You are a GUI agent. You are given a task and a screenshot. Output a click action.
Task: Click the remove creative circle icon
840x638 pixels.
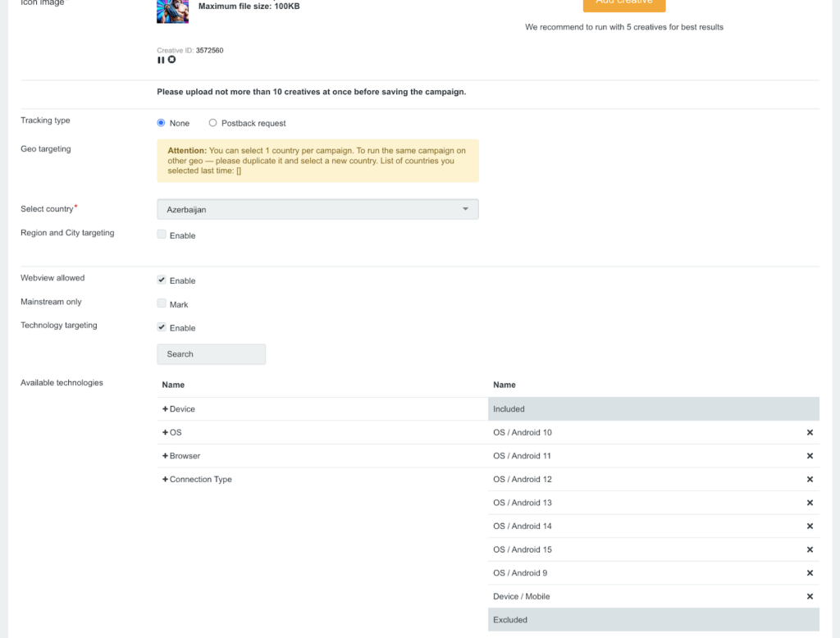(171, 60)
